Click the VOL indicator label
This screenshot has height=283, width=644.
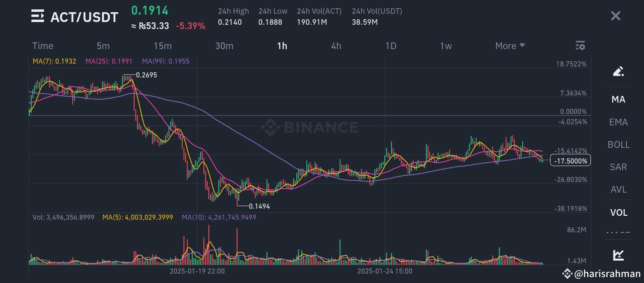click(x=618, y=212)
